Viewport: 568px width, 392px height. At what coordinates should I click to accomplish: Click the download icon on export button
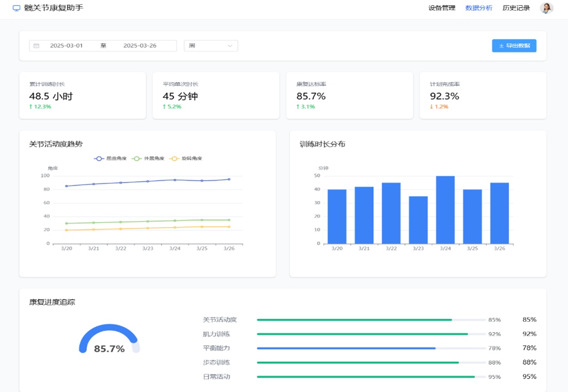pyautogui.click(x=501, y=46)
